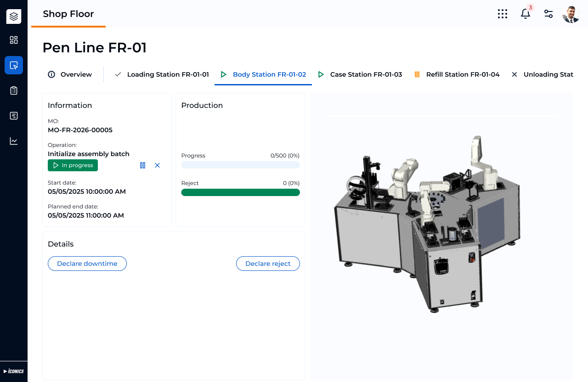This screenshot has width=588, height=382.
Task: Open the settings sliders icon
Action: [548, 14]
